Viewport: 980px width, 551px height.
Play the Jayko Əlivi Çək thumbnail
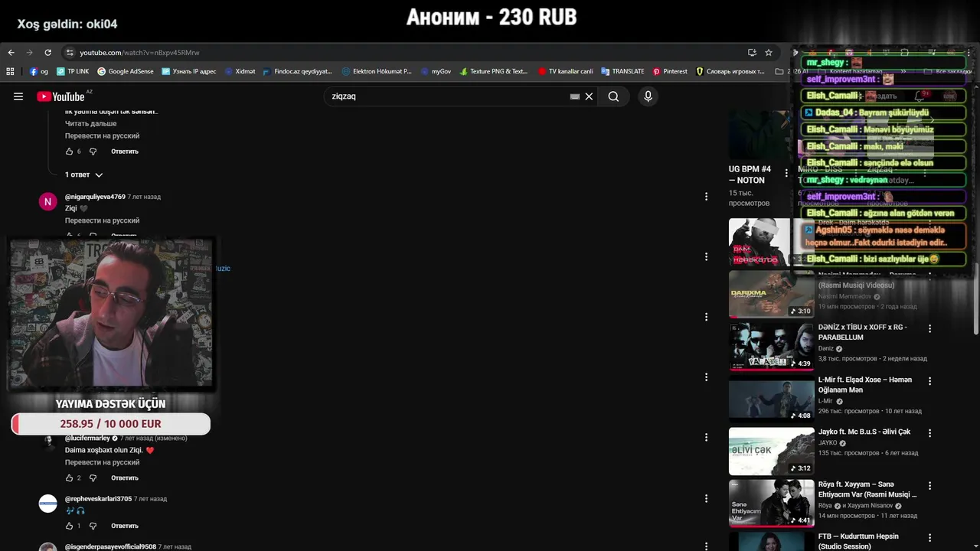point(771,452)
